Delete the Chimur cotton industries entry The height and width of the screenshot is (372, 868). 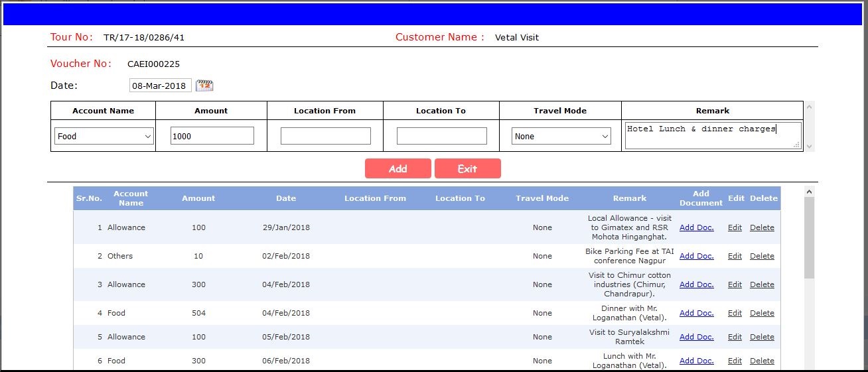762,284
